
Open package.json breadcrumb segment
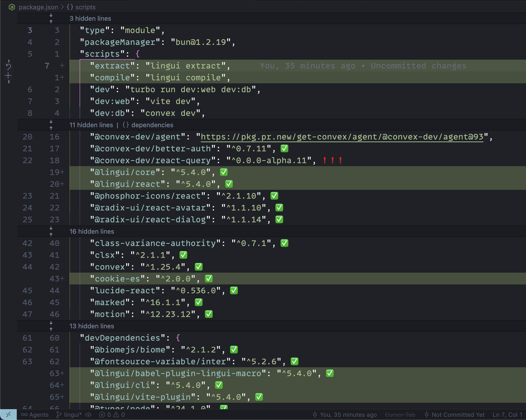pyautogui.click(x=38, y=7)
